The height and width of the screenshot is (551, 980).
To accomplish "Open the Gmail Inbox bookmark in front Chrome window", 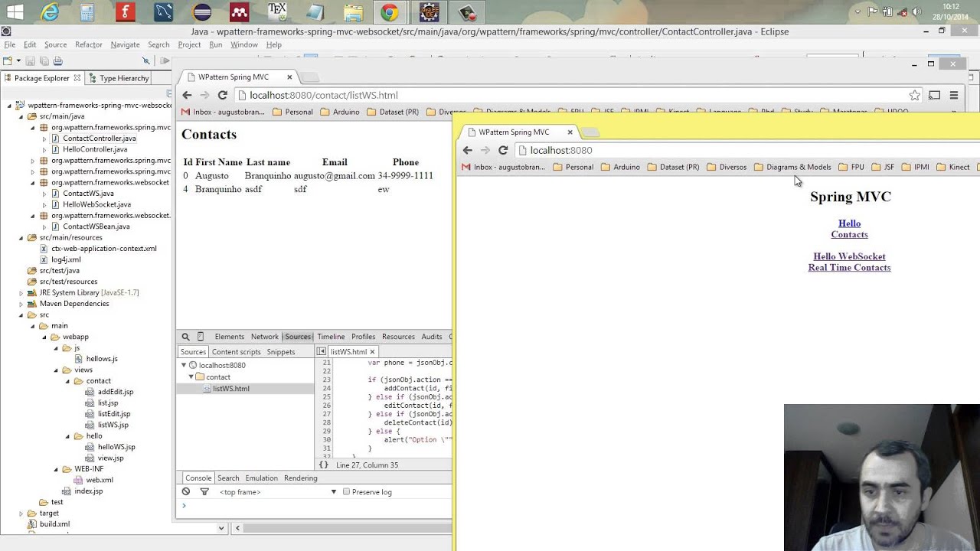I will pyautogui.click(x=504, y=167).
